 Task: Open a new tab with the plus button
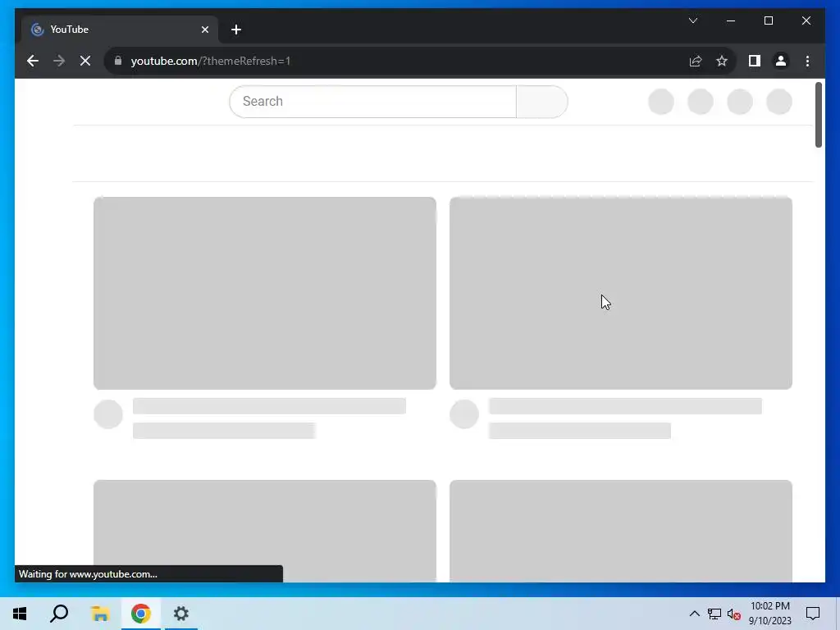[x=236, y=30]
